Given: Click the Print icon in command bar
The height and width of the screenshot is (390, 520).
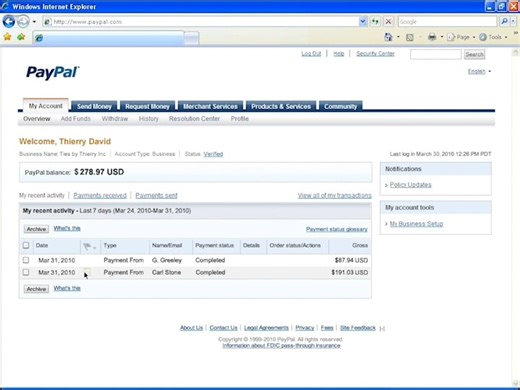Looking at the screenshot, I should [x=432, y=37].
